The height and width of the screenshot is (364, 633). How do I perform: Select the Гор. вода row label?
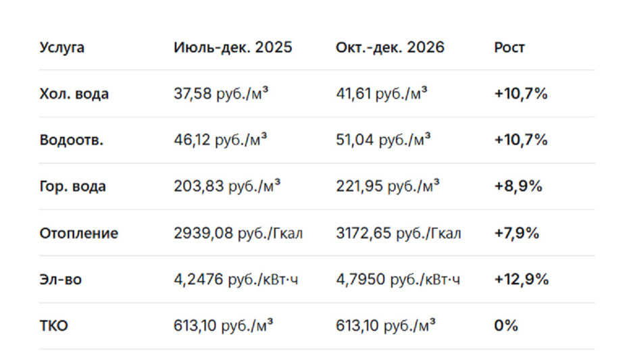(x=72, y=186)
